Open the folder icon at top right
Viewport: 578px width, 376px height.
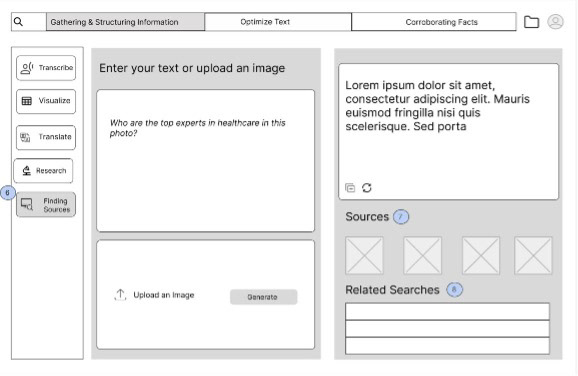[531, 22]
